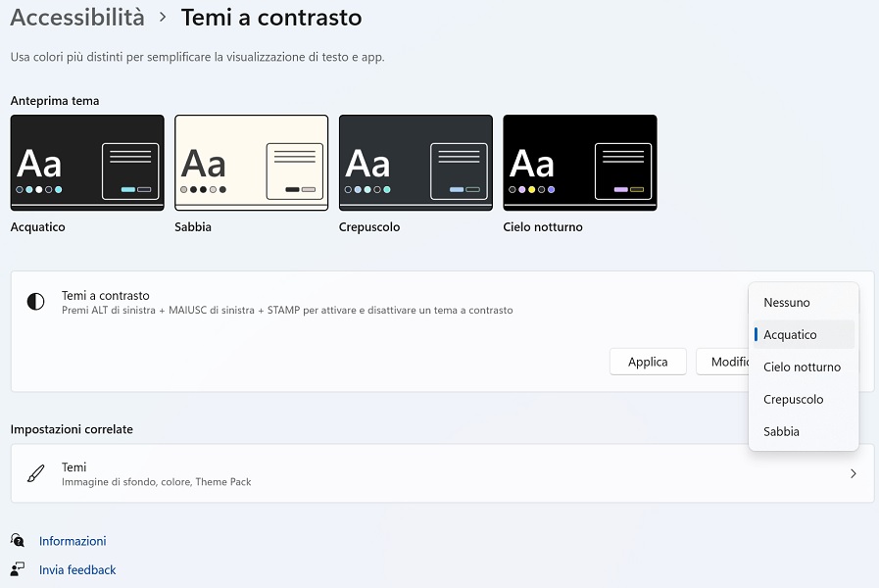The height and width of the screenshot is (588, 879).
Task: Click the Acquatico theme preview thumbnail
Action: click(87, 163)
